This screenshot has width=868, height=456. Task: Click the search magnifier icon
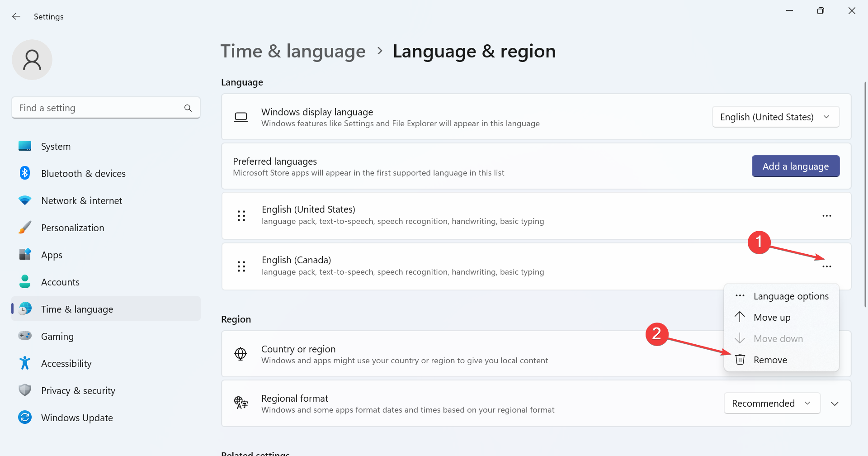(188, 108)
